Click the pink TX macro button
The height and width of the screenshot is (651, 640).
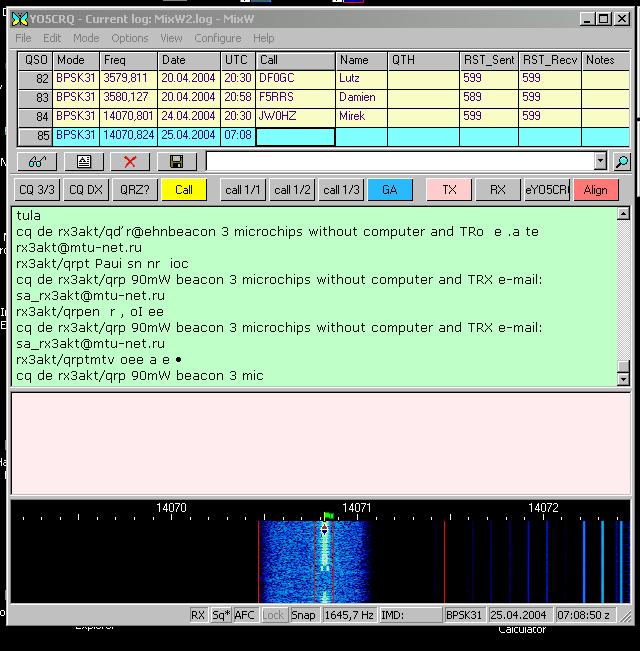(449, 190)
